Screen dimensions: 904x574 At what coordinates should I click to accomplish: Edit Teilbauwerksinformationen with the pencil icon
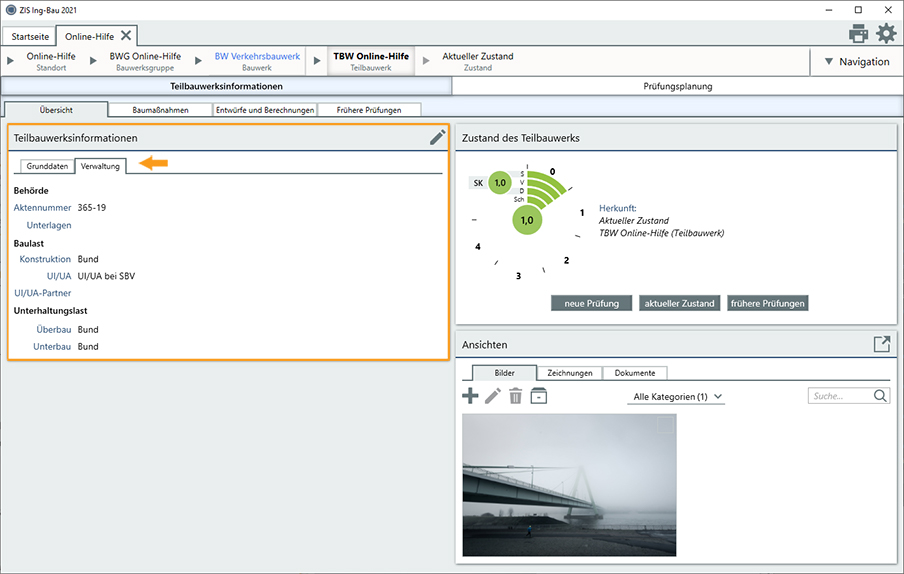pos(437,137)
